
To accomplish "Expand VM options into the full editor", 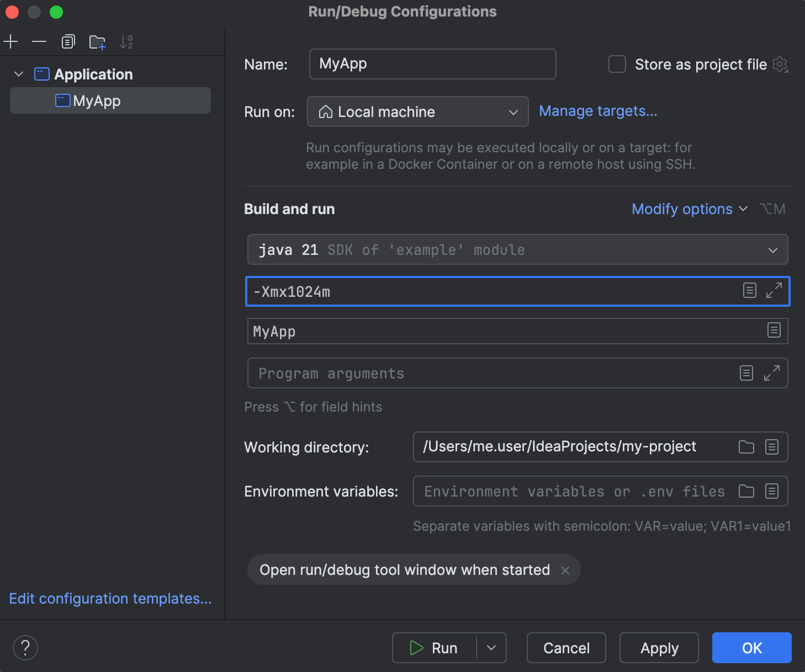I will [775, 289].
